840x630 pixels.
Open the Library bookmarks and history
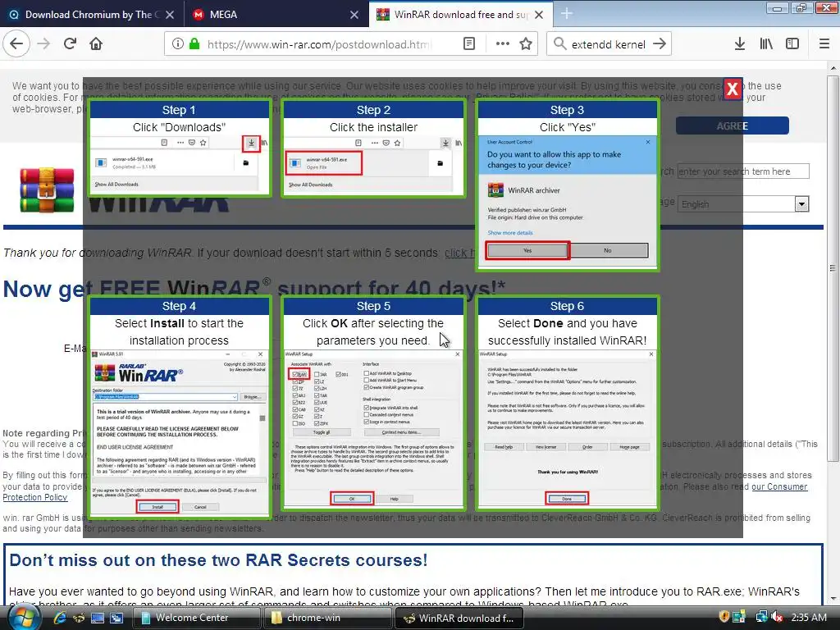[x=766, y=44]
